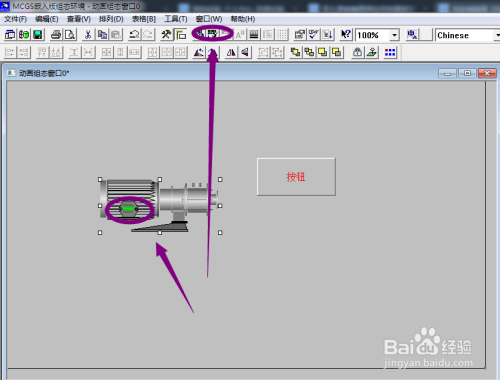Undo the last action

click(x=134, y=34)
